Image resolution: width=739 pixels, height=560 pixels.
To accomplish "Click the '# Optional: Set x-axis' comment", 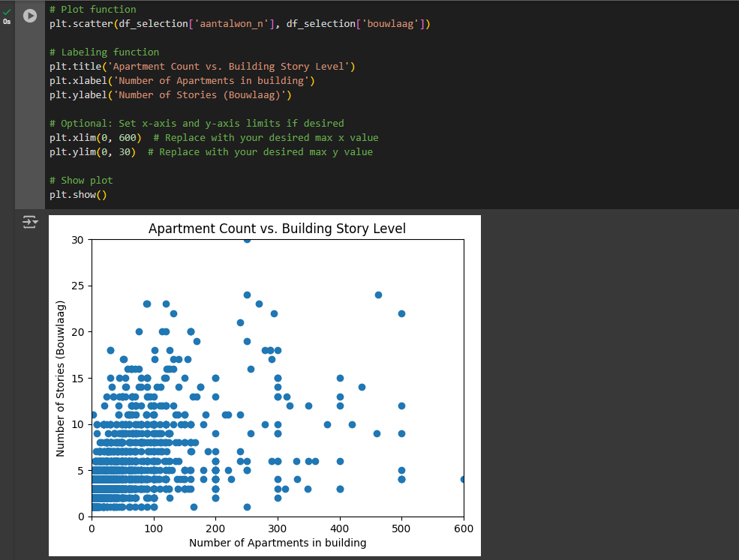I will (197, 124).
